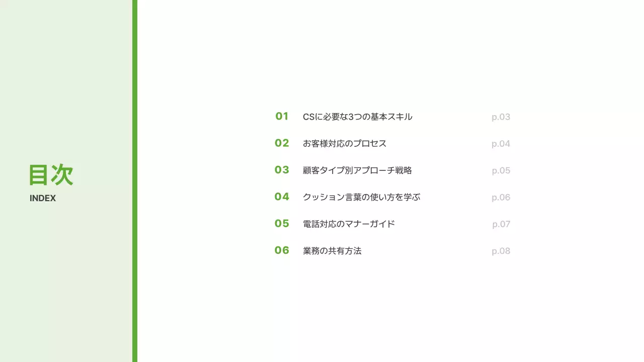Open '業務の共有方法' entry
Image resolution: width=644 pixels, height=362 pixels.
pyautogui.click(x=332, y=250)
